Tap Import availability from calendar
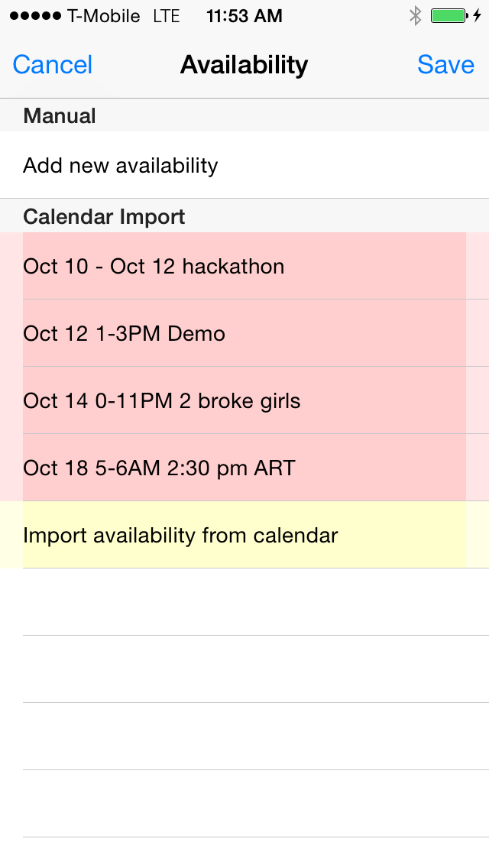 click(x=180, y=536)
